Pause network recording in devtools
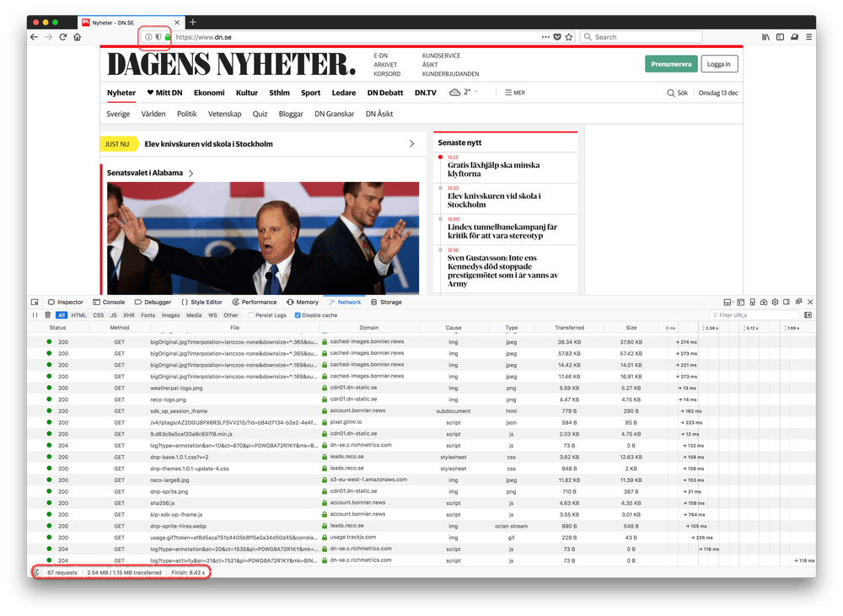 [x=35, y=315]
